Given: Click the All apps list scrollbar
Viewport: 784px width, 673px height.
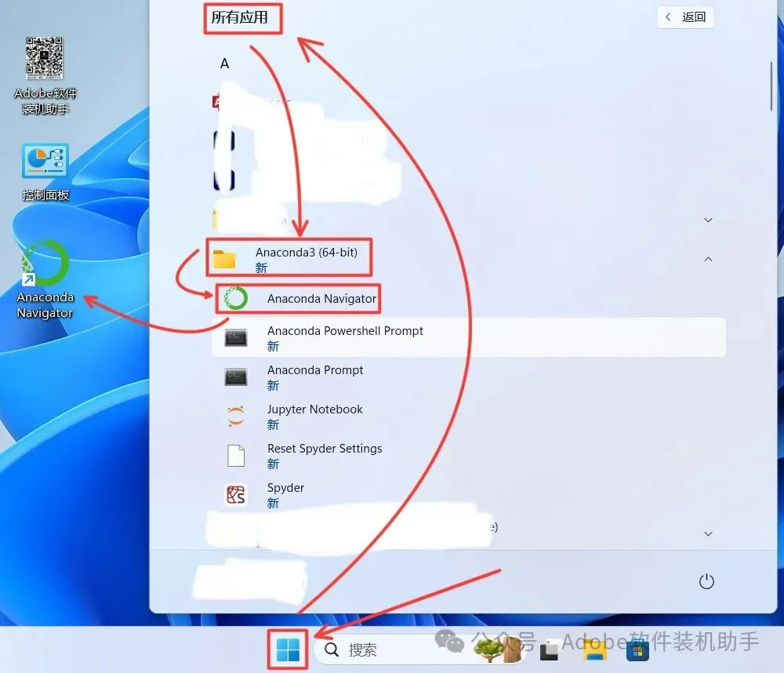Looking at the screenshot, I should [771, 86].
